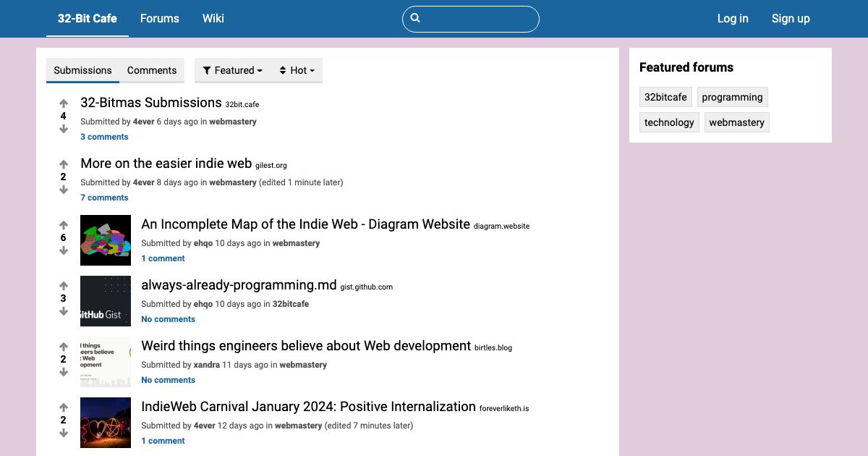Click the GitHub Gist thumbnail

point(105,300)
